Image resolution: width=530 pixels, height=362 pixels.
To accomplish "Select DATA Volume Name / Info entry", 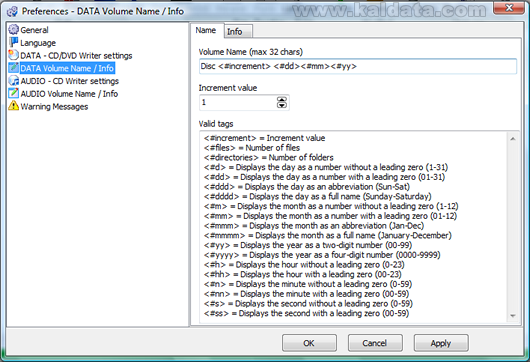I will pyautogui.click(x=67, y=68).
